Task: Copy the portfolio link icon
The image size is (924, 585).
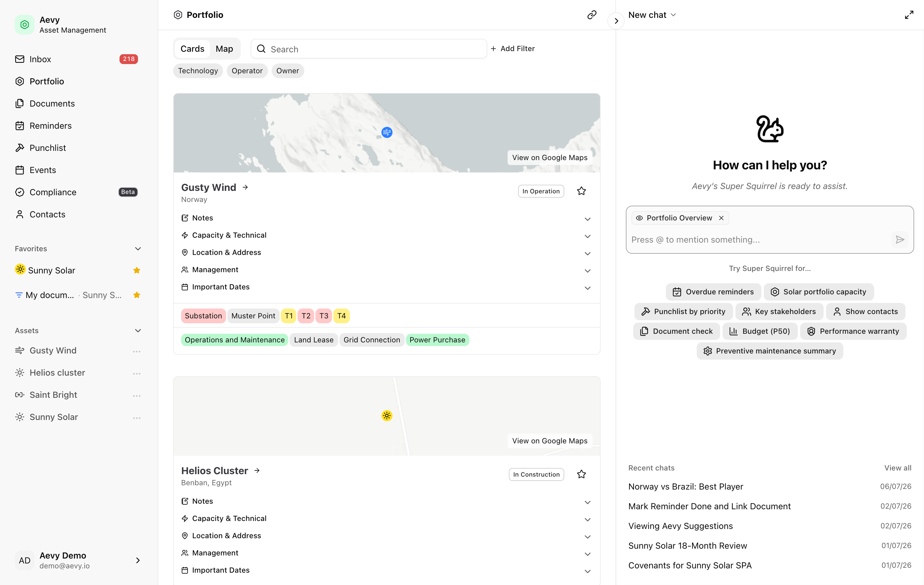Action: tap(591, 14)
